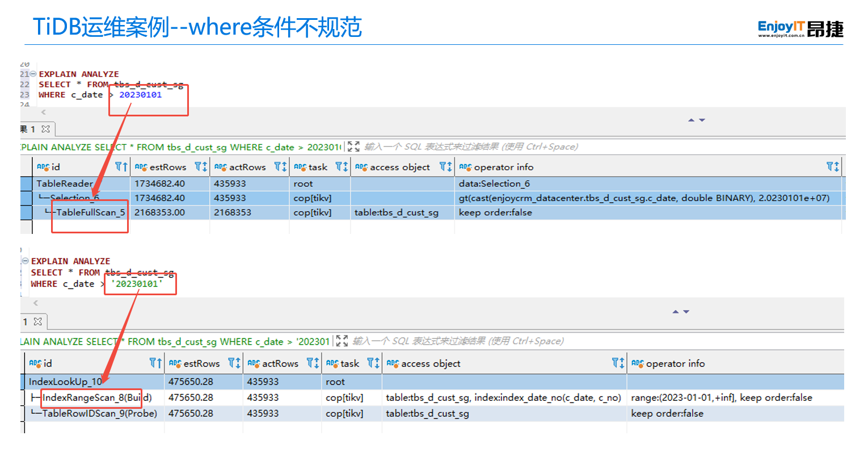The height and width of the screenshot is (469, 868).
Task: Close the lower result tab labeled 1
Action: coord(38,322)
